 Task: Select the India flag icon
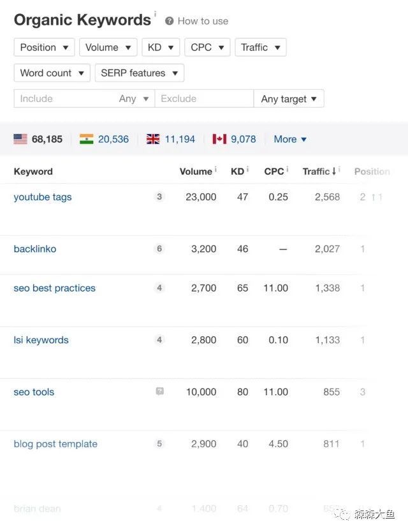coord(87,139)
